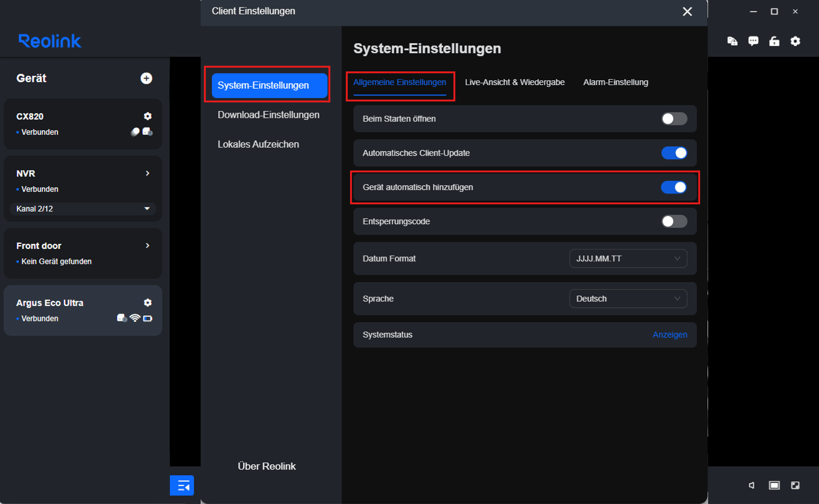
Task: Enable Beim Starten öffnen toggle
Action: (x=674, y=119)
